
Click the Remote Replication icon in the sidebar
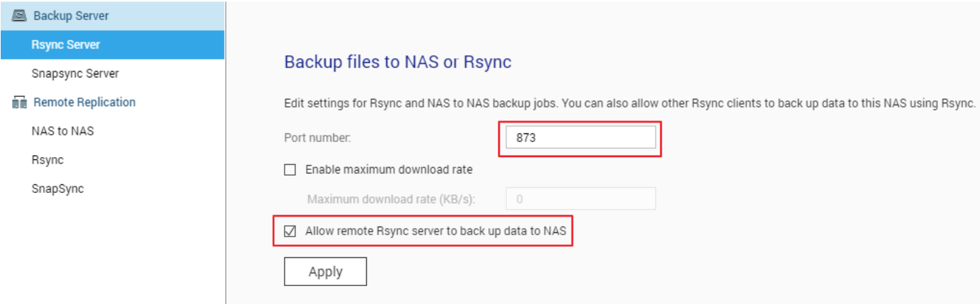(19, 103)
